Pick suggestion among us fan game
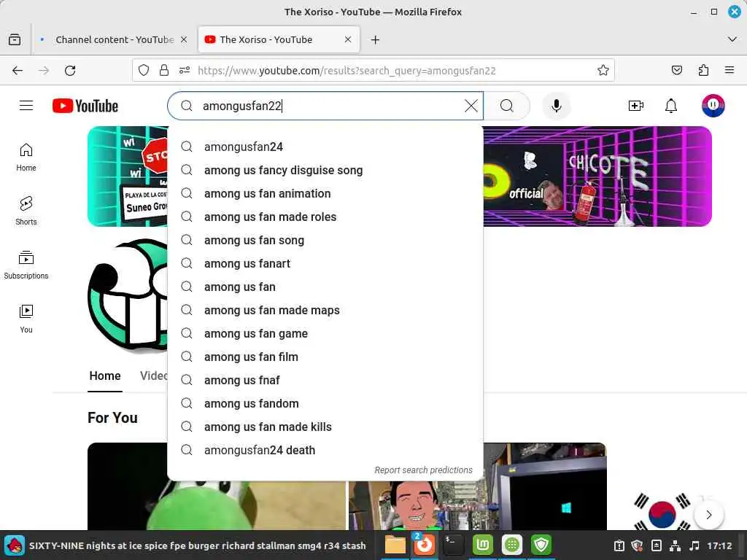This screenshot has width=747, height=560. pyautogui.click(x=325, y=333)
